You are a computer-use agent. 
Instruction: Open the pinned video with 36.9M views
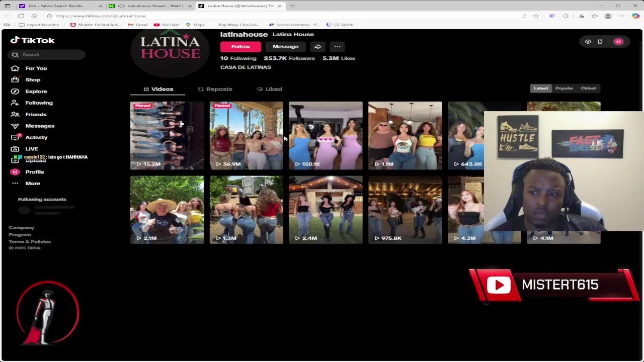[247, 135]
